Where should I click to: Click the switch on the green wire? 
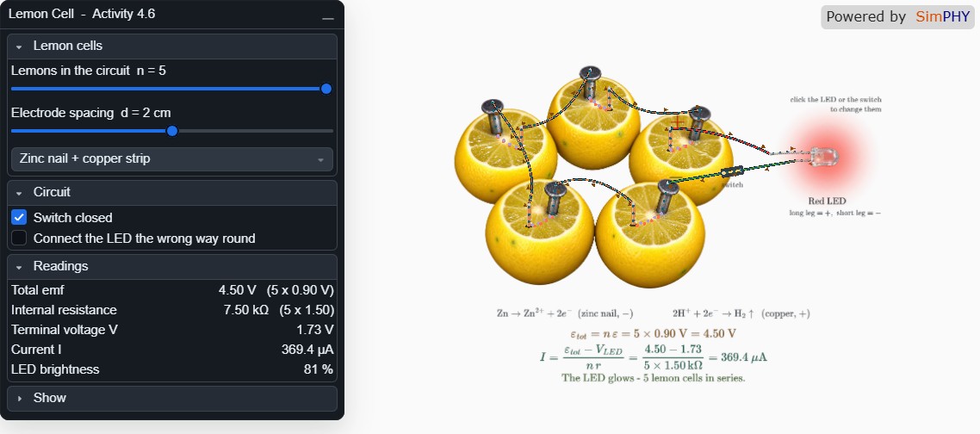tap(732, 171)
